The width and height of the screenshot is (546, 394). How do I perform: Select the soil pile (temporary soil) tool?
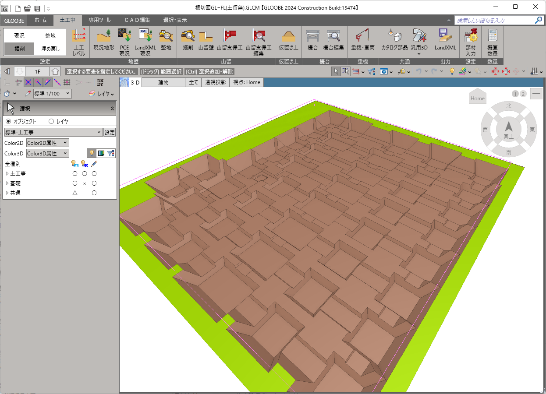[x=288, y=39]
